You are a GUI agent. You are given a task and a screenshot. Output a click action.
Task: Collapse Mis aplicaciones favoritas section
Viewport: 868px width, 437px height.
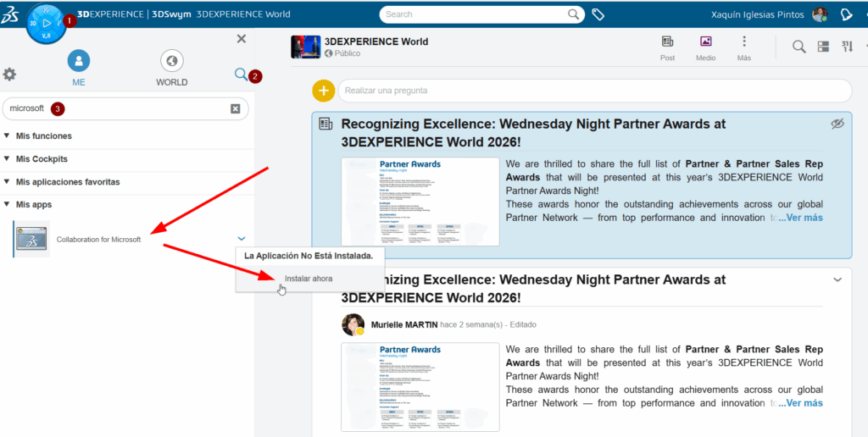(x=7, y=181)
